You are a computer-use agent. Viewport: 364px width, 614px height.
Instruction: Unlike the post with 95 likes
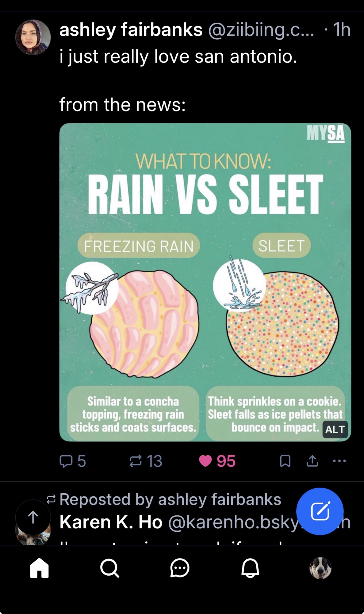(217, 461)
